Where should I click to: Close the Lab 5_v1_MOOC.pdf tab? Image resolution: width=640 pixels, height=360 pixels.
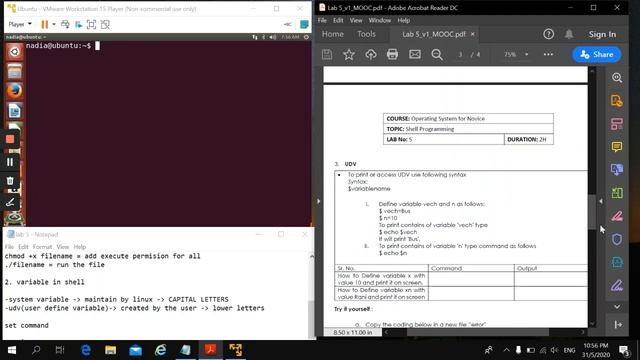coord(473,34)
